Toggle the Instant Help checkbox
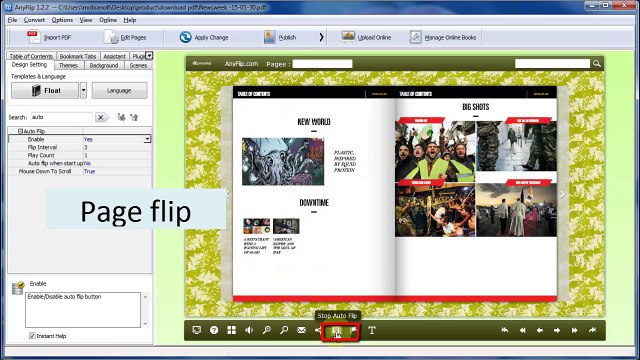The image size is (640, 360). point(32,336)
